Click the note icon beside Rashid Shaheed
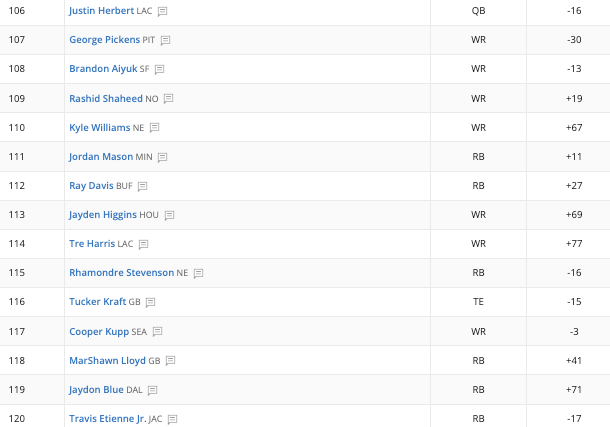 [168, 99]
